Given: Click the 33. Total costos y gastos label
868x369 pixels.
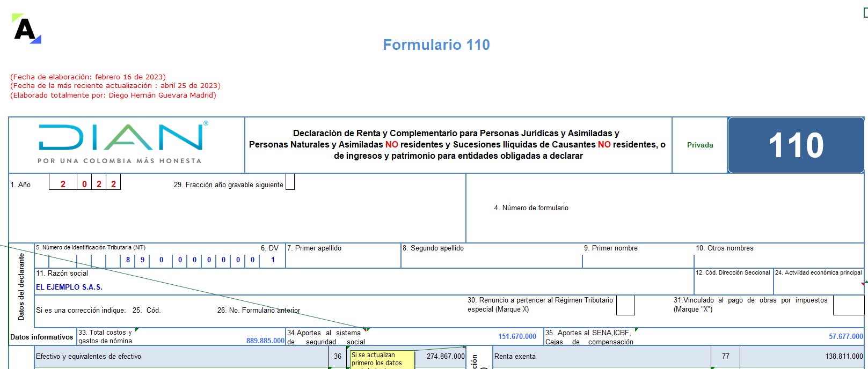Looking at the screenshot, I should coord(105,336).
